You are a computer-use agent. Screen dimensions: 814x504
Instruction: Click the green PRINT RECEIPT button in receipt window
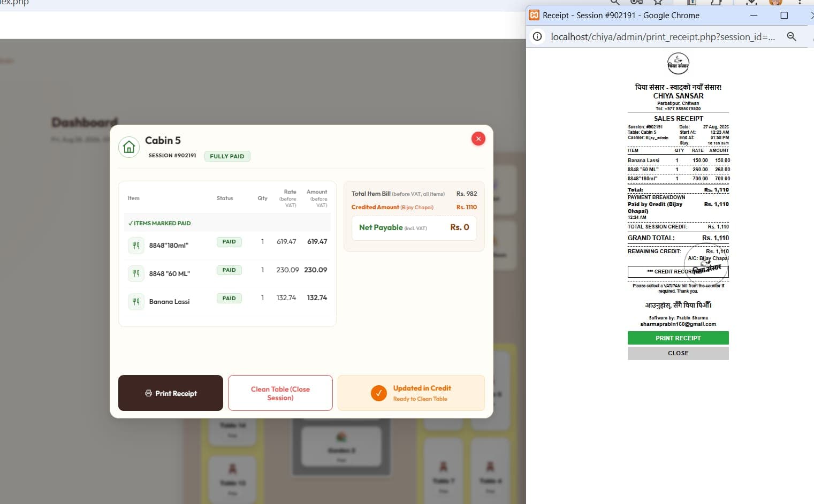(678, 338)
